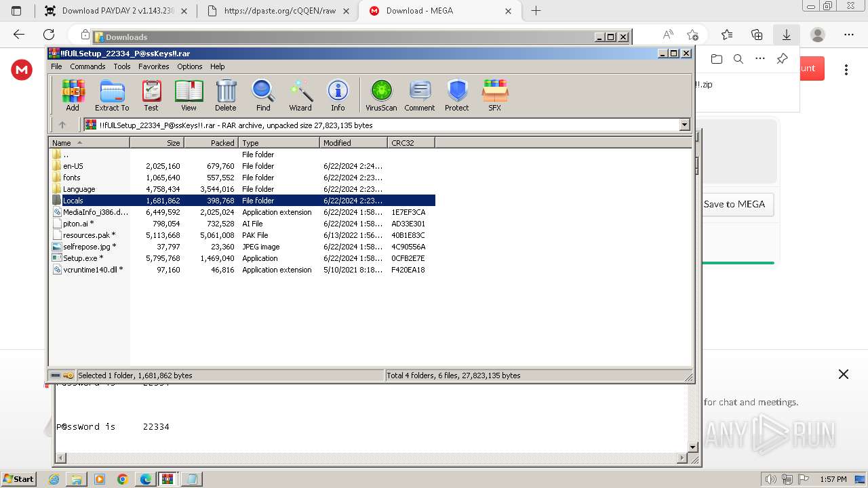Screen dimensions: 868x488
Task: Click the Comment toolbar icon
Action: [x=420, y=95]
